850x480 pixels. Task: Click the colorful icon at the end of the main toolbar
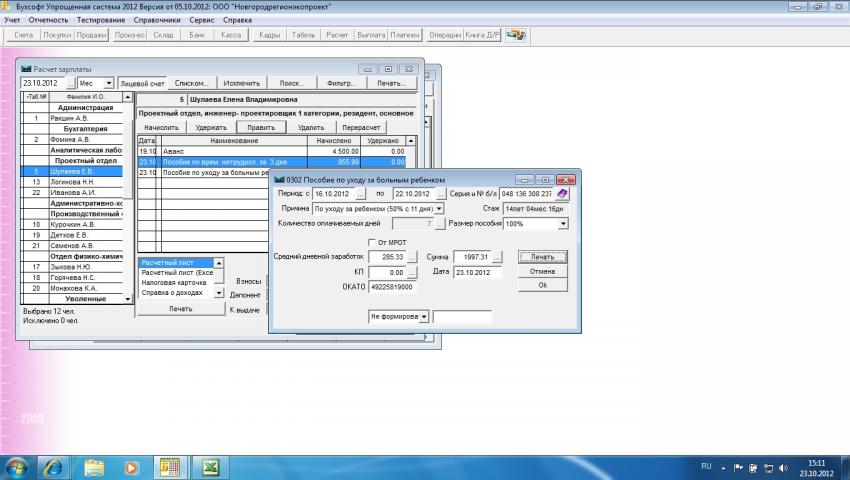[515, 35]
